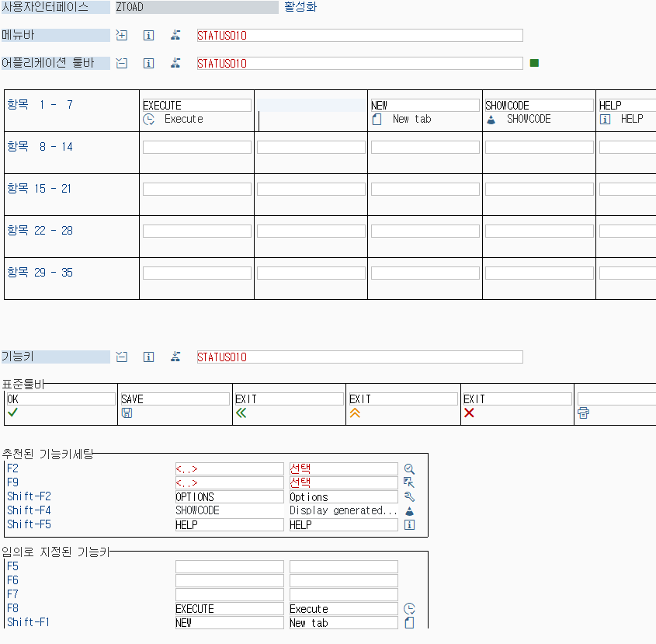Click the '항목 15 - 21' row label
This screenshot has height=644, width=656.
coord(40,189)
